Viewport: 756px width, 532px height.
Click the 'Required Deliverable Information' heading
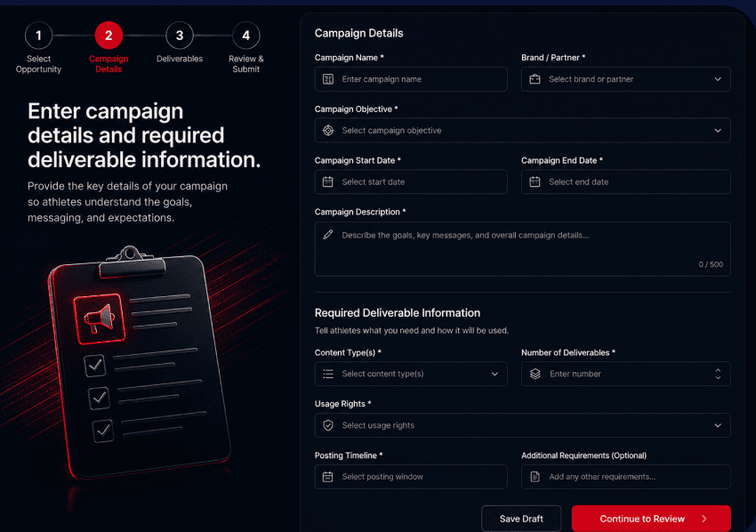pos(398,313)
